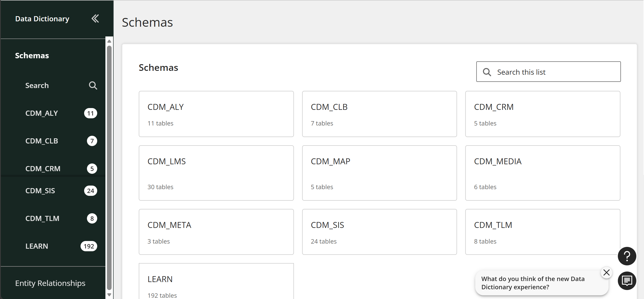Click the sidebar Search magnifier icon
644x299 pixels.
point(93,85)
